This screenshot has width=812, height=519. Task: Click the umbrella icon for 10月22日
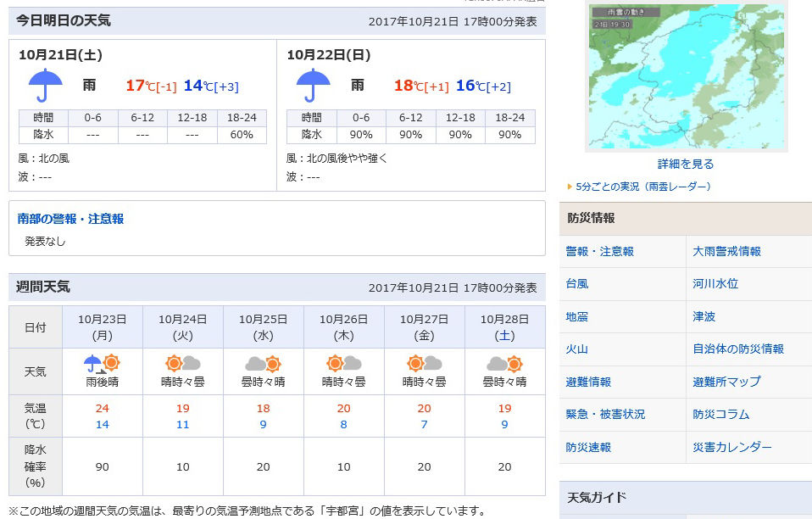tap(314, 86)
